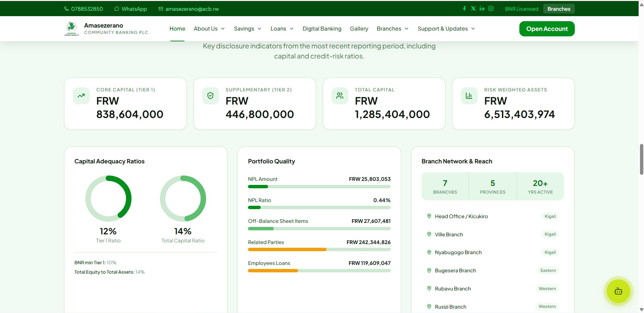
Task: Click the Eastern tag on Bugesera Branch
Action: (x=548, y=270)
